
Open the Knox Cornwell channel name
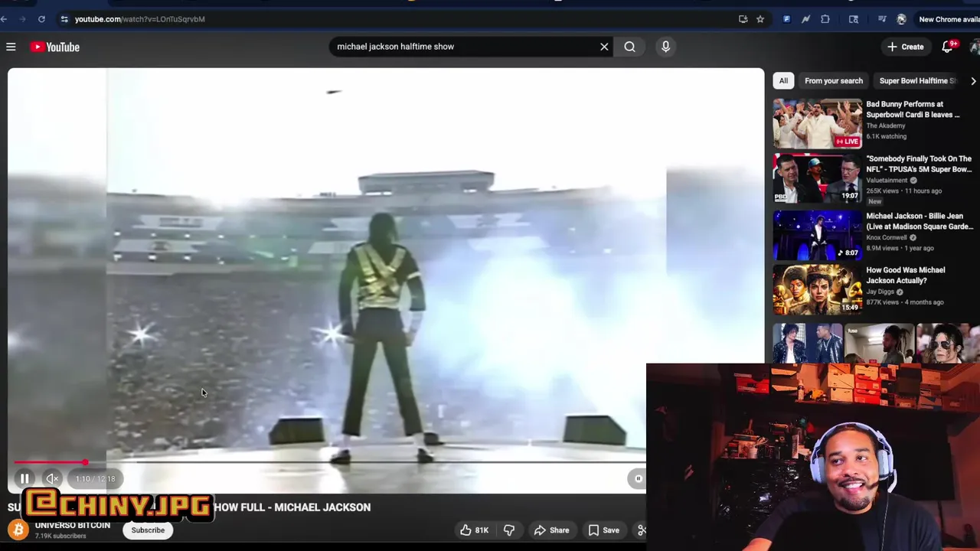887,238
